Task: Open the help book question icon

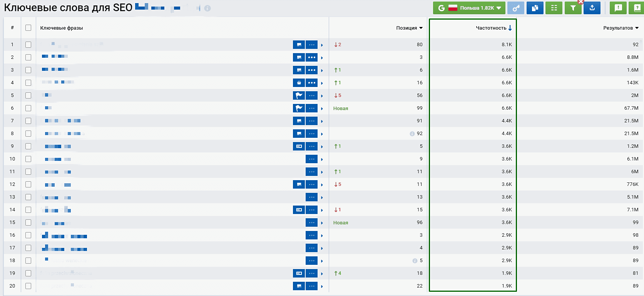Action: click(637, 8)
